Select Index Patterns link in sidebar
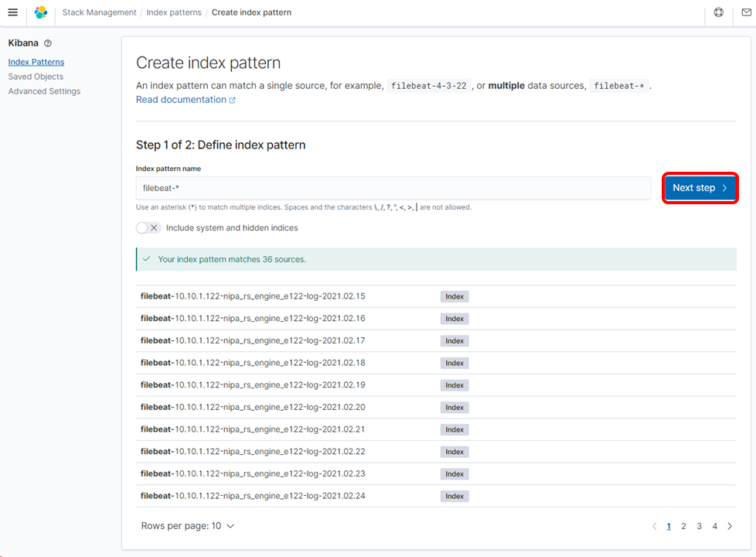This screenshot has height=557, width=756. click(36, 62)
